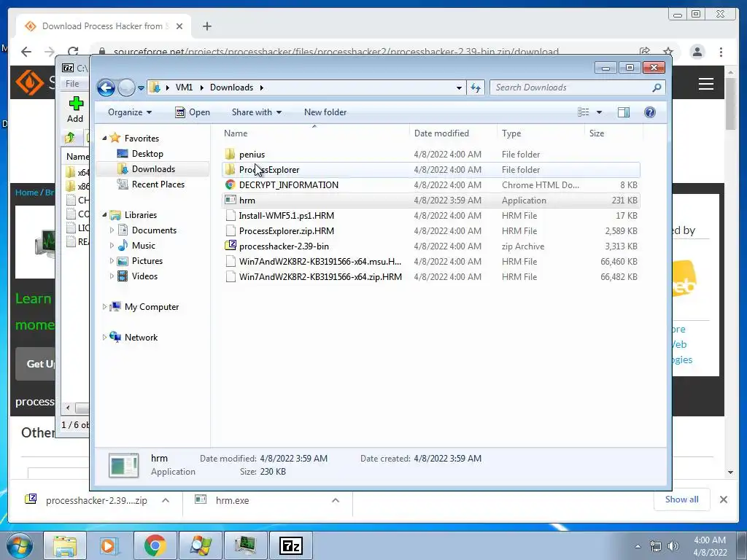This screenshot has width=747, height=560.
Task: Select the hrm application file
Action: click(x=430, y=201)
